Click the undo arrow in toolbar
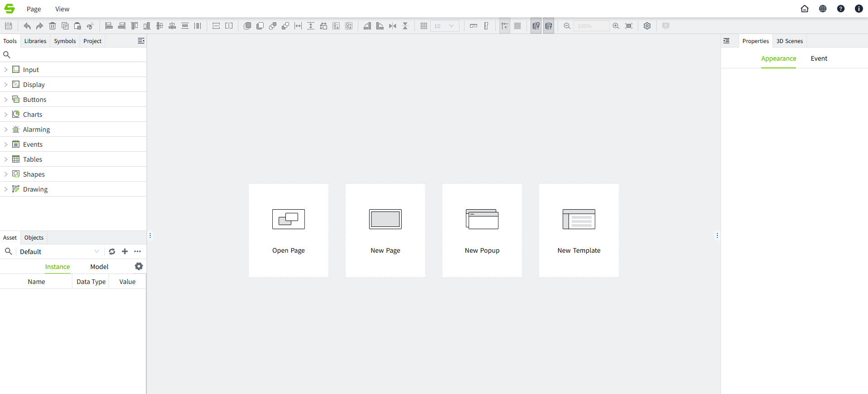868x394 pixels. click(x=27, y=26)
